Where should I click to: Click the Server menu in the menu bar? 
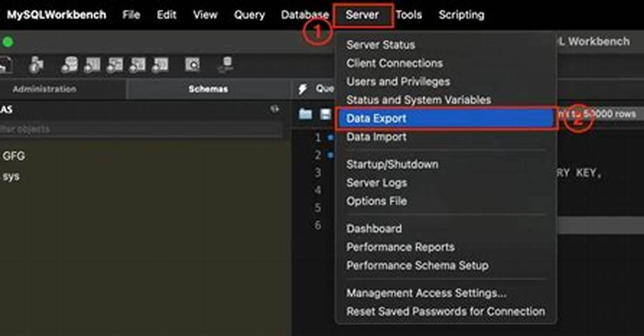pyautogui.click(x=362, y=15)
